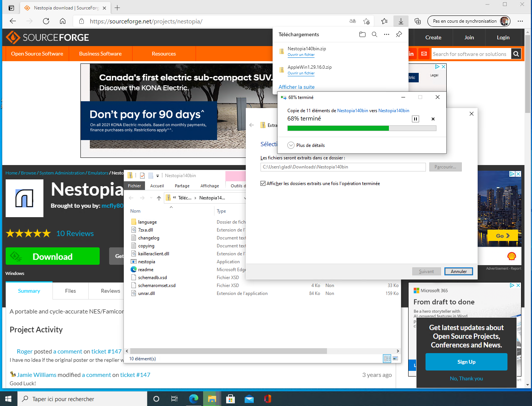The width and height of the screenshot is (532, 406).
Task: Pause the file copy operation
Action: pos(415,119)
